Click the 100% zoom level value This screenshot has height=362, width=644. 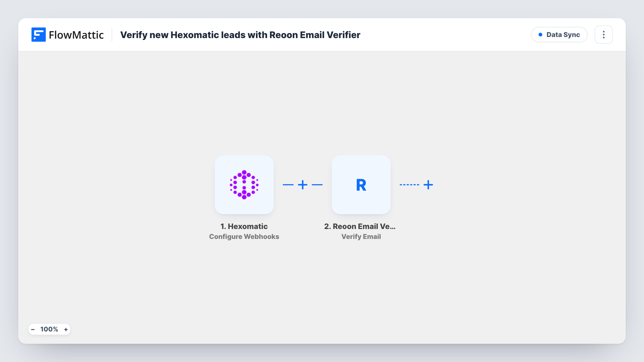(49, 329)
